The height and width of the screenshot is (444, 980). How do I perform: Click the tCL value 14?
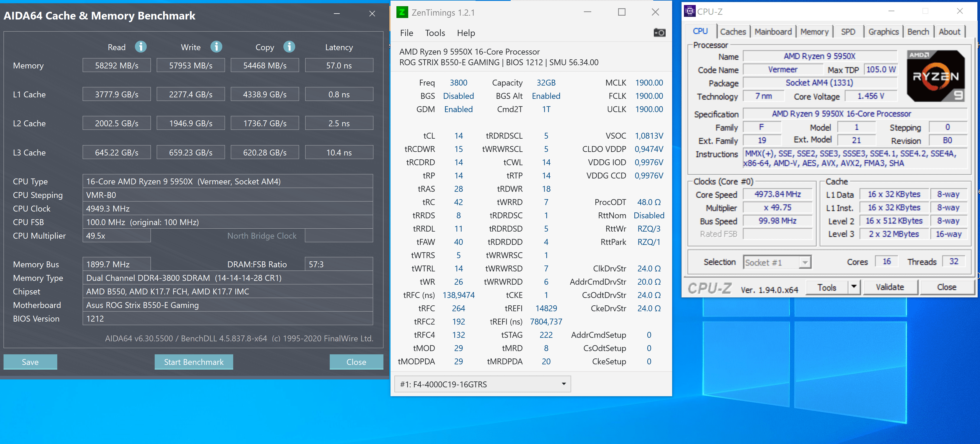[458, 136]
